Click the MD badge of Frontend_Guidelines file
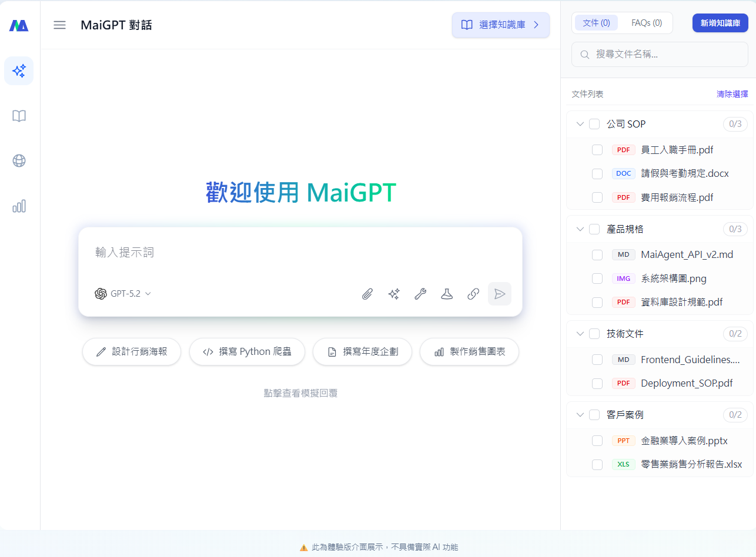The image size is (756, 557). coord(624,360)
